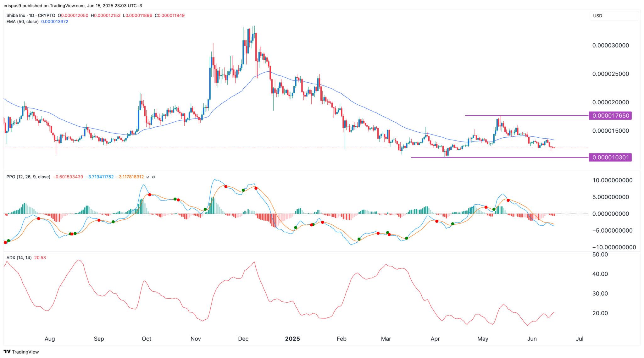Click the TradingView logo
Screen dimensions: 644x358
pos(21,352)
